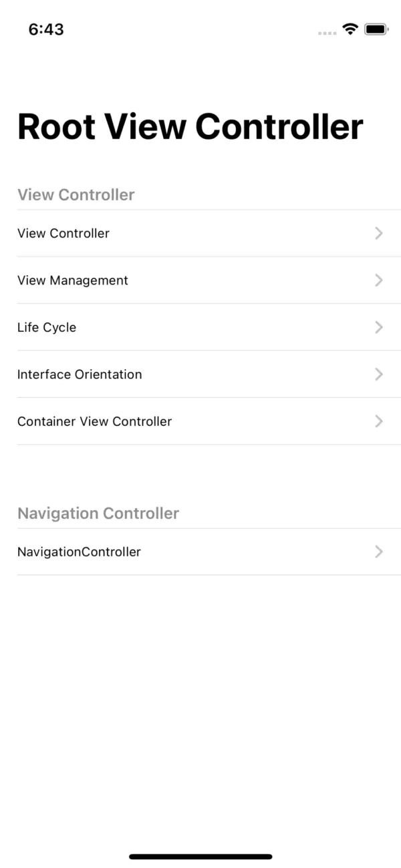Screen dimensions: 401x868
Task: Open Container View Controller item
Action: [200, 421]
